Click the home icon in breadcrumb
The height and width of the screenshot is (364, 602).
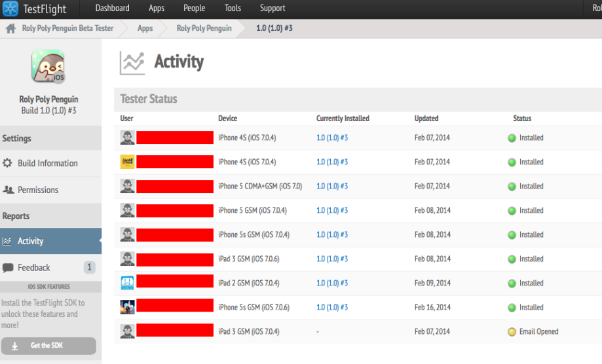[x=10, y=29]
